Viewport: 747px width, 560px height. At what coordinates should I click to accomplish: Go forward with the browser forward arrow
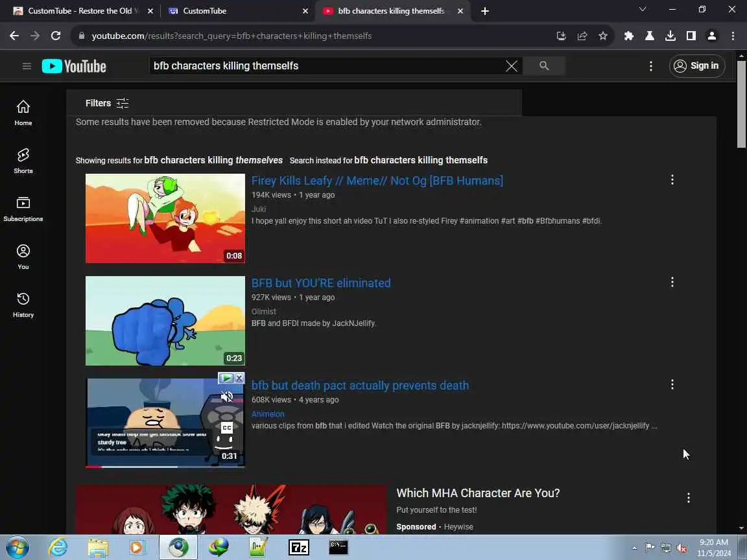[x=35, y=36]
